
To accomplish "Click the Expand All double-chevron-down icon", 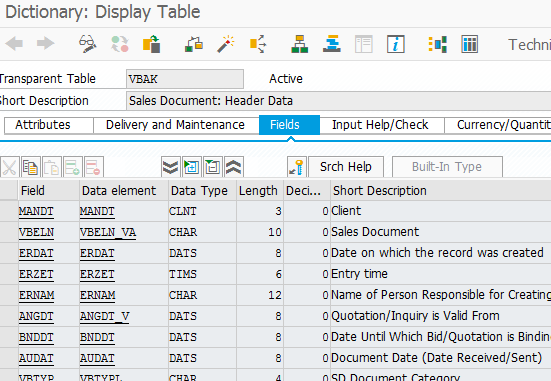I will [x=171, y=167].
